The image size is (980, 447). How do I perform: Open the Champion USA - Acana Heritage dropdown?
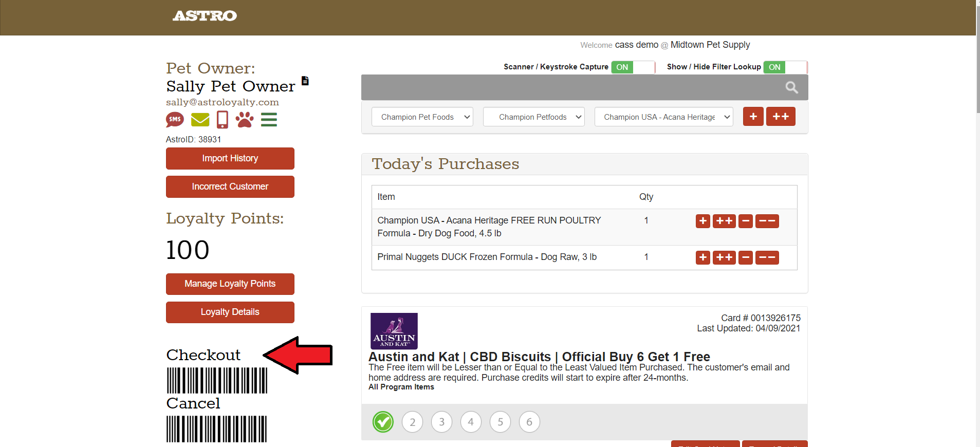(x=664, y=117)
